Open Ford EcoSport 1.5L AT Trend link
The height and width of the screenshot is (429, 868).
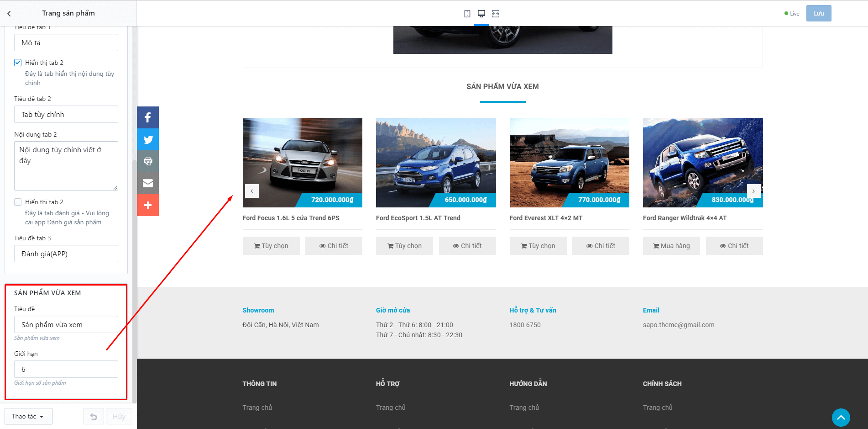[418, 218]
